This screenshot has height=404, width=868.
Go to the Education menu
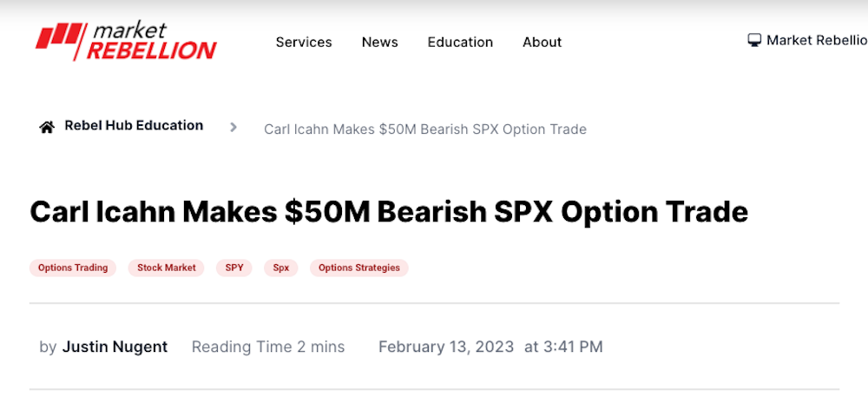pyautogui.click(x=460, y=42)
